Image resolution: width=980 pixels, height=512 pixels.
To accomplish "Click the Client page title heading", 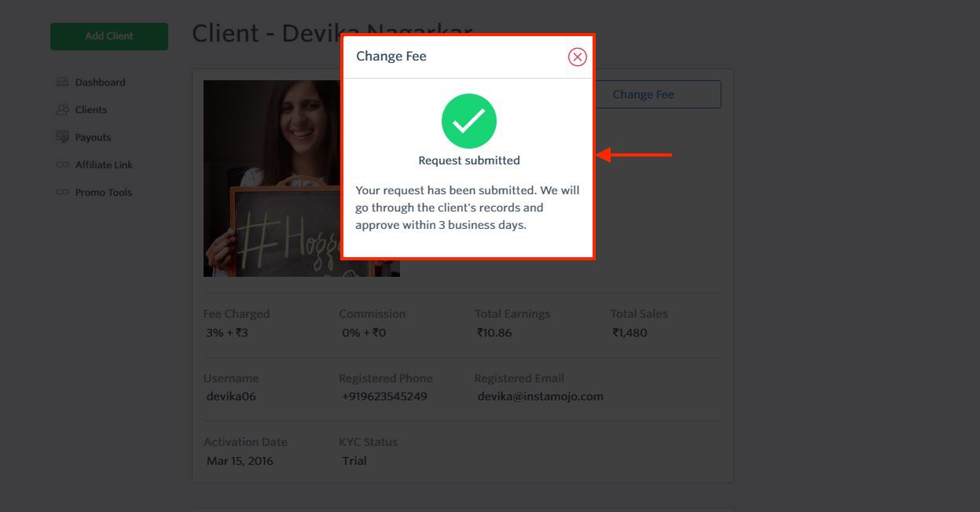I will click(332, 33).
